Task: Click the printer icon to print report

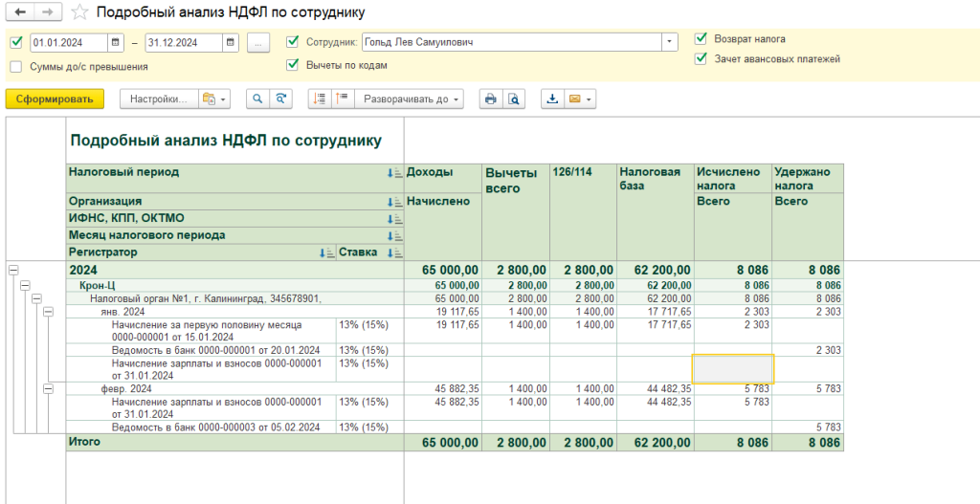Action: pos(490,99)
